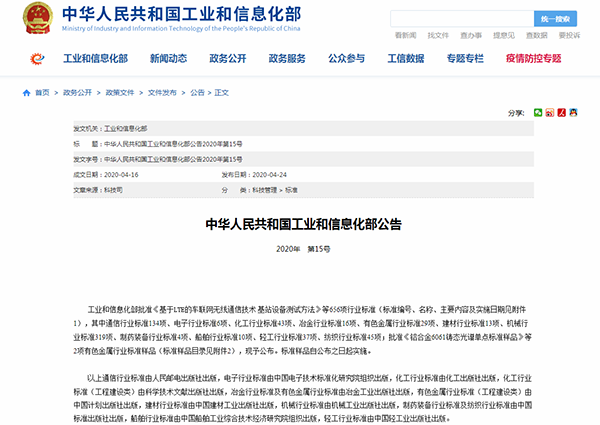Focus the search input field
The width and height of the screenshot is (600, 425).
pos(462,19)
